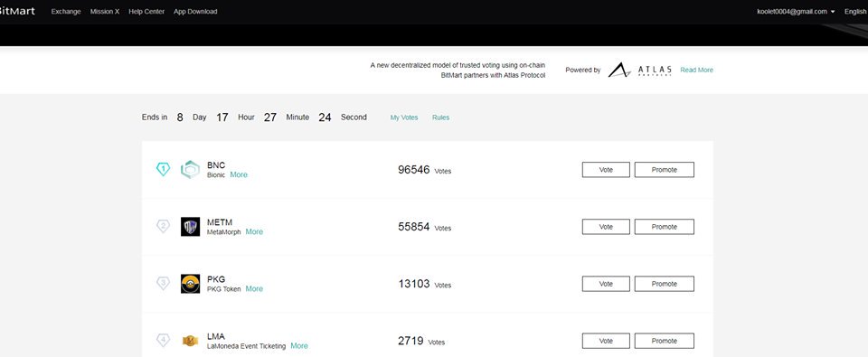This screenshot has width=868, height=357.
Task: Click the Ends in countdown label
Action: coord(155,117)
